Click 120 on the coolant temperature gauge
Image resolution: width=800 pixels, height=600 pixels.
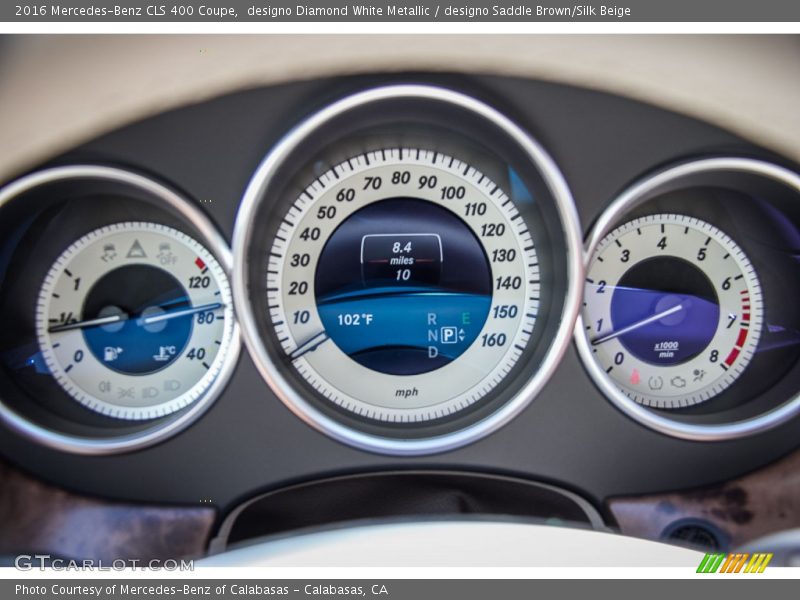(x=199, y=282)
